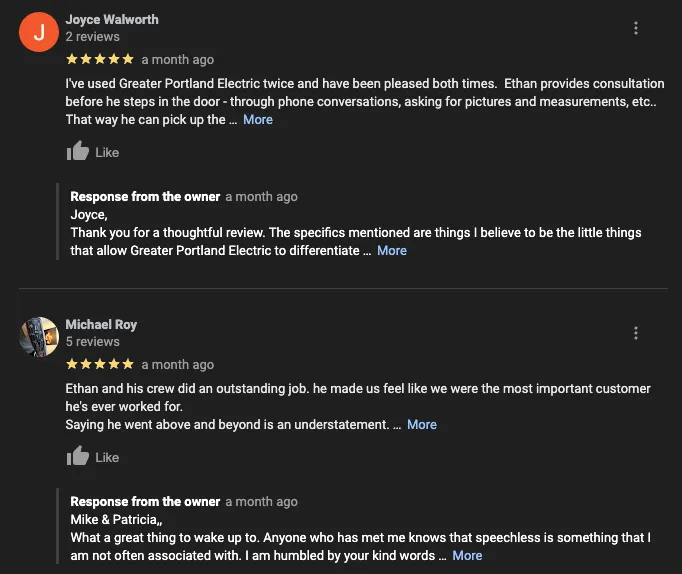The image size is (682, 574).
Task: Click 'a month ago' timestamp on Michael's review
Action: coord(178,365)
